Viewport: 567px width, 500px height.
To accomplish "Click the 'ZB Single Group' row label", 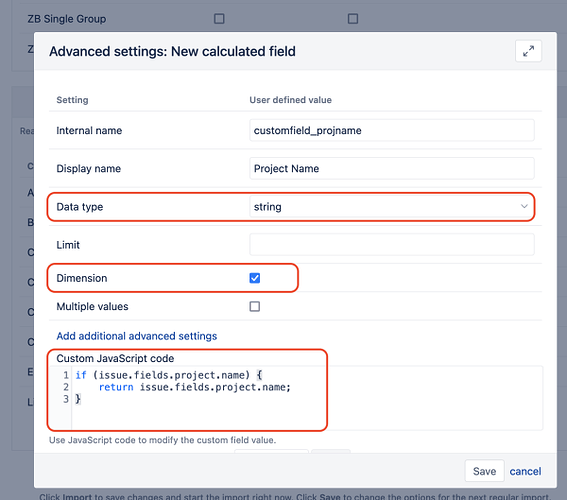I will 67,19.
